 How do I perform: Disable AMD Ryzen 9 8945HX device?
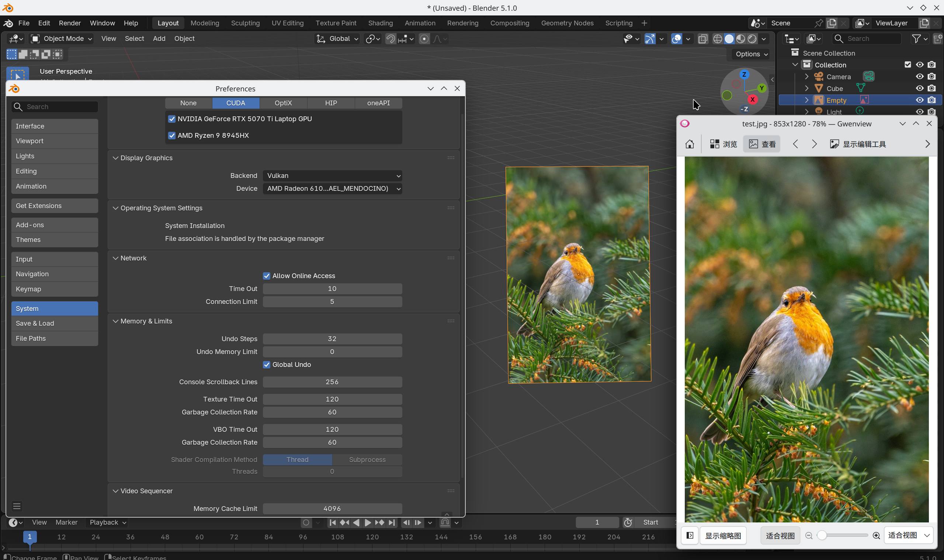pos(172,136)
